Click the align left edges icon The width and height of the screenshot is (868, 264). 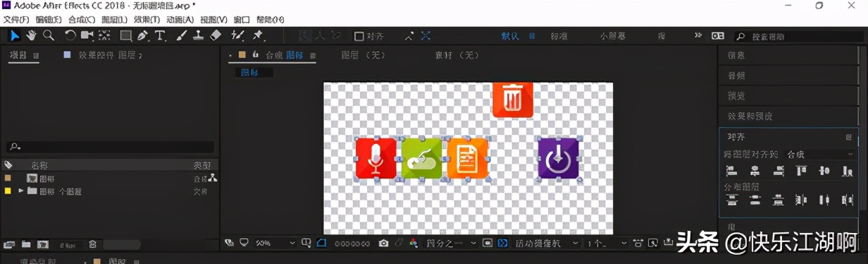tap(731, 171)
